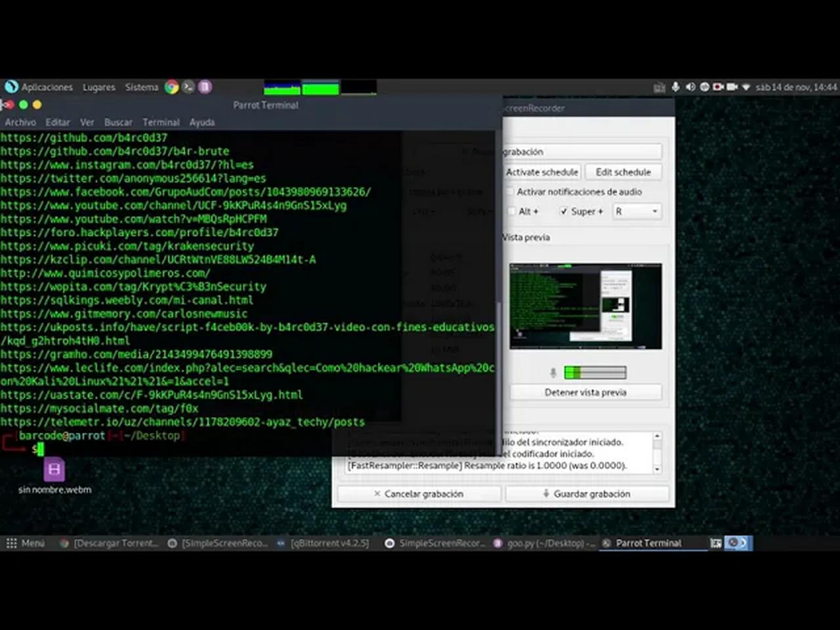This screenshot has height=630, width=840.
Task: Click the video camera icon in the tray
Action: (x=732, y=87)
